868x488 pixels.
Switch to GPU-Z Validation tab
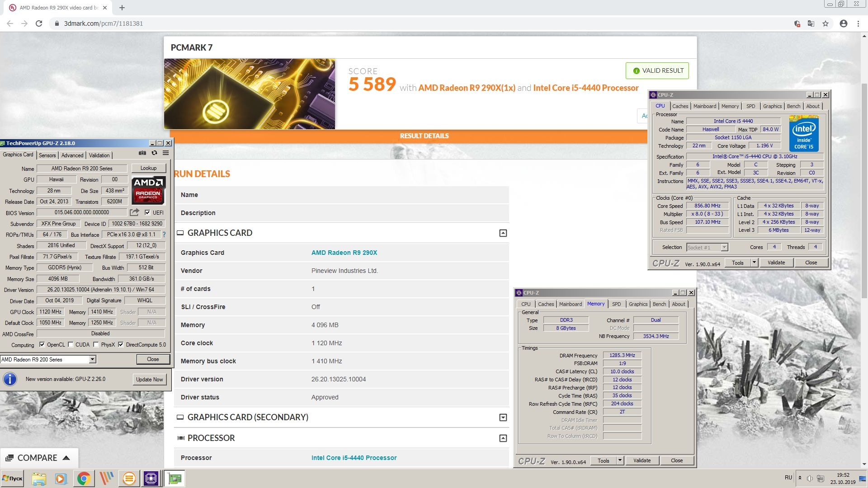[99, 155]
